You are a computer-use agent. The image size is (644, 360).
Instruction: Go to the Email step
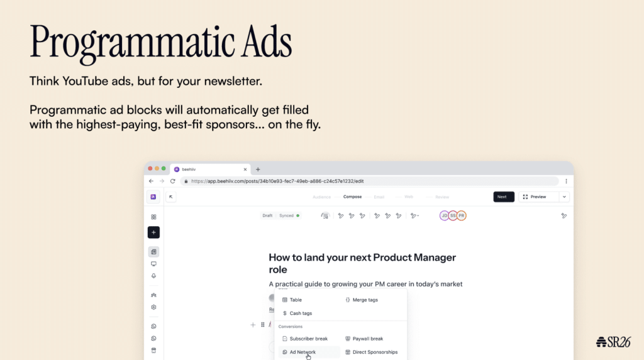click(379, 197)
